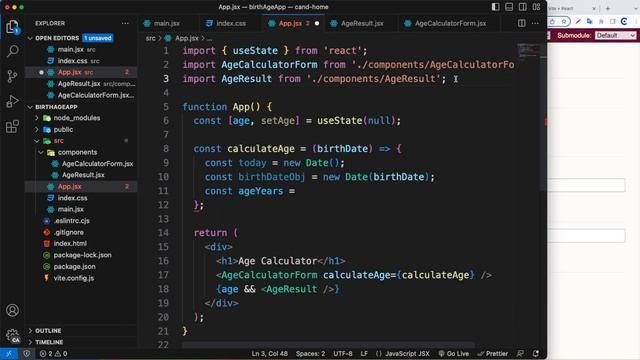Toggle primary side bar layout icon

point(496,7)
